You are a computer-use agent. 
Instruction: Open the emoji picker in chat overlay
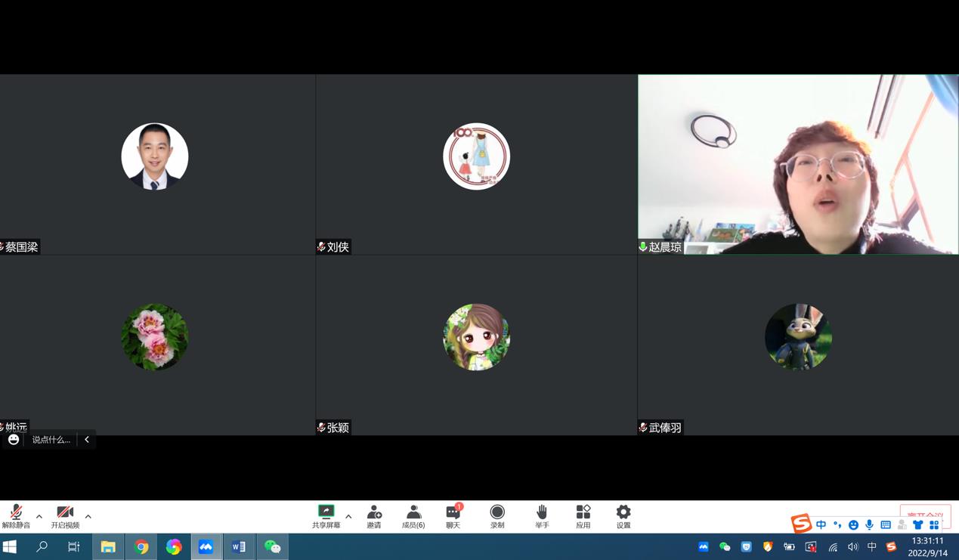coord(14,439)
